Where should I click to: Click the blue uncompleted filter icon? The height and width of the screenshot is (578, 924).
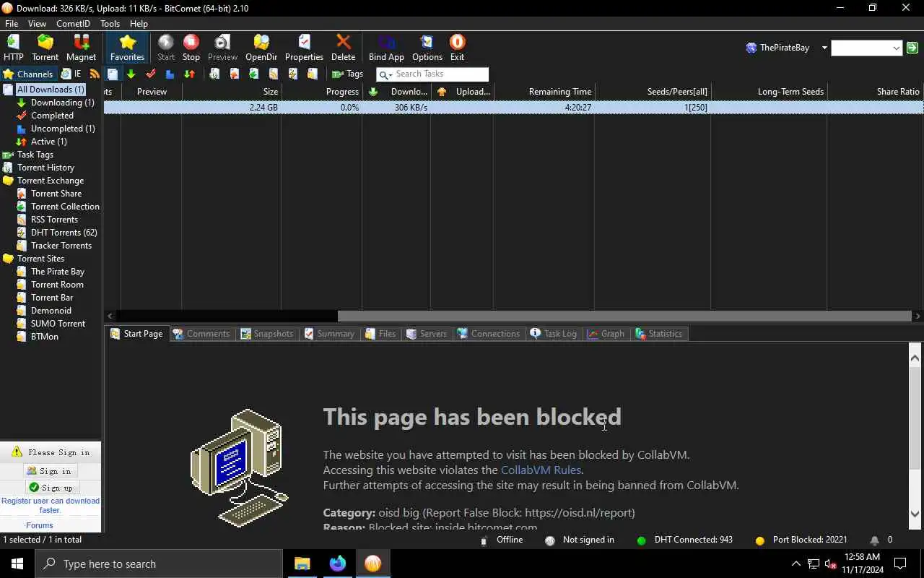(x=170, y=74)
